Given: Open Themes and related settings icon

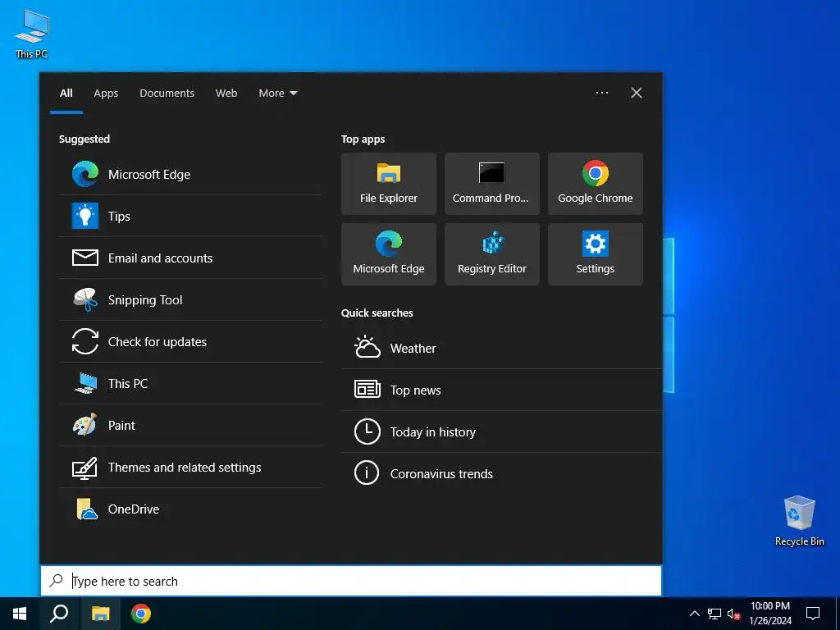Looking at the screenshot, I should point(85,467).
